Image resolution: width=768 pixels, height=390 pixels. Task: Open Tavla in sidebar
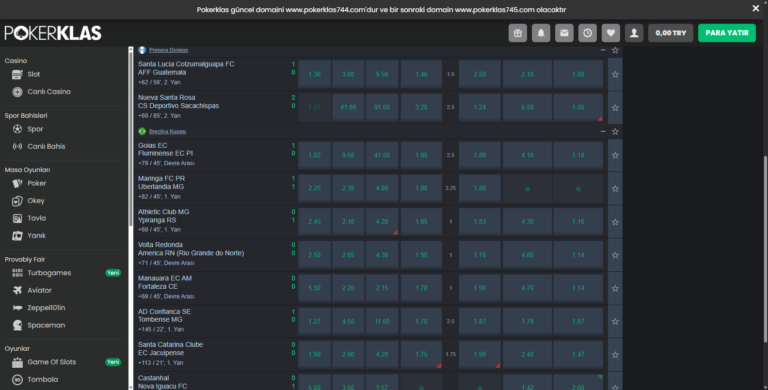(37, 218)
